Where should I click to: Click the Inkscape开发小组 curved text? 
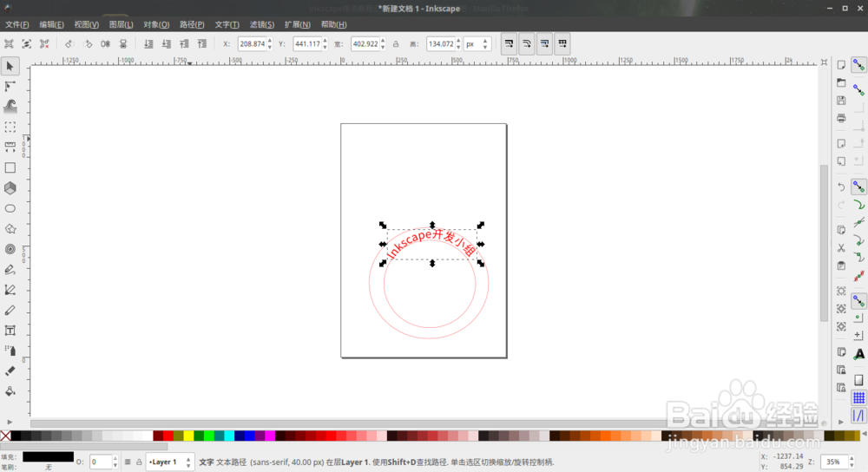click(431, 244)
